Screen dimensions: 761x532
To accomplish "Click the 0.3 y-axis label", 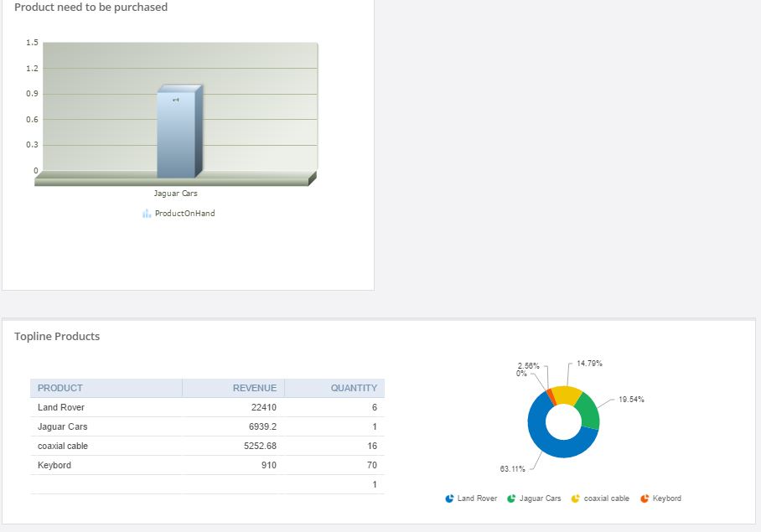I will point(32,144).
